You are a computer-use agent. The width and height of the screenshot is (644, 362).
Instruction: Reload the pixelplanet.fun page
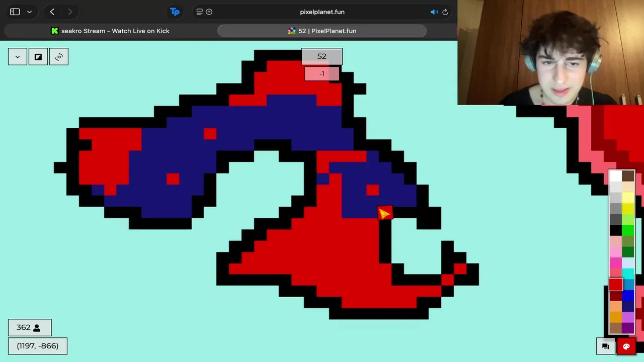click(445, 12)
